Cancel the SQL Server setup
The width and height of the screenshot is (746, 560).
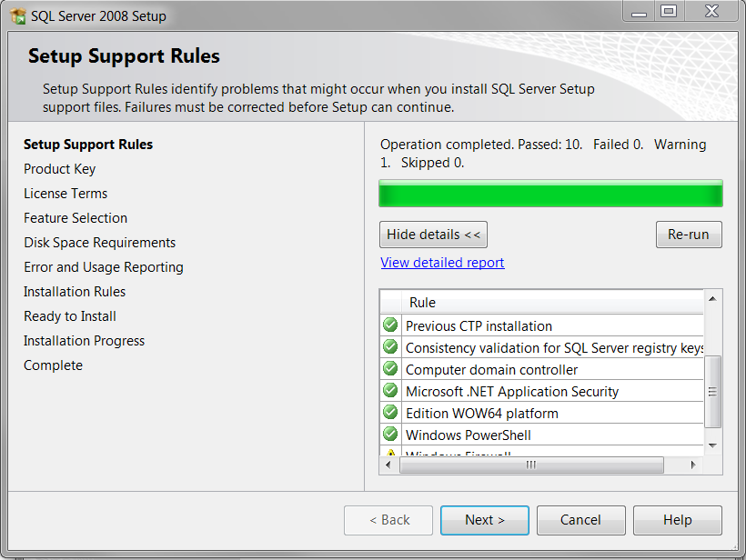click(580, 520)
